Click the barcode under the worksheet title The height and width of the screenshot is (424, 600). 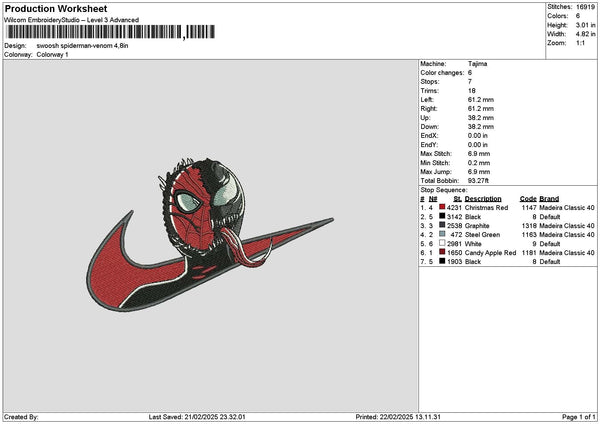click(x=111, y=32)
